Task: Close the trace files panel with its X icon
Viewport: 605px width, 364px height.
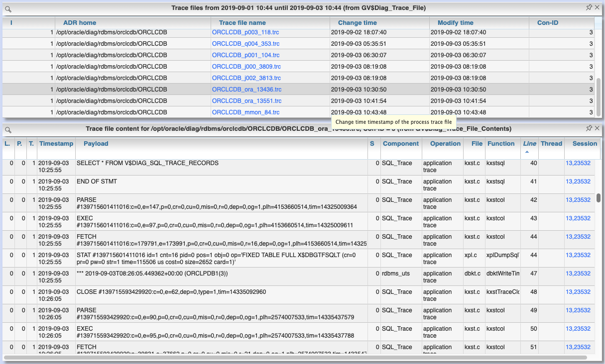Action: tap(597, 7)
